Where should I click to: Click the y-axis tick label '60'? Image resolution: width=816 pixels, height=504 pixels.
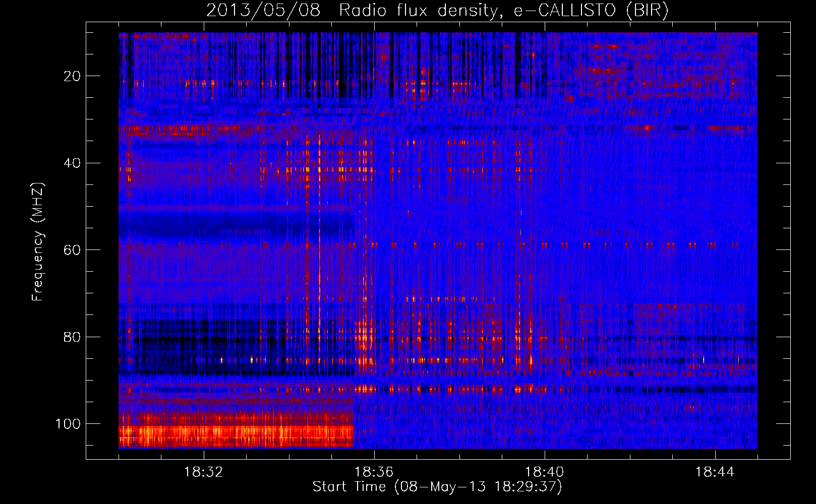point(73,250)
